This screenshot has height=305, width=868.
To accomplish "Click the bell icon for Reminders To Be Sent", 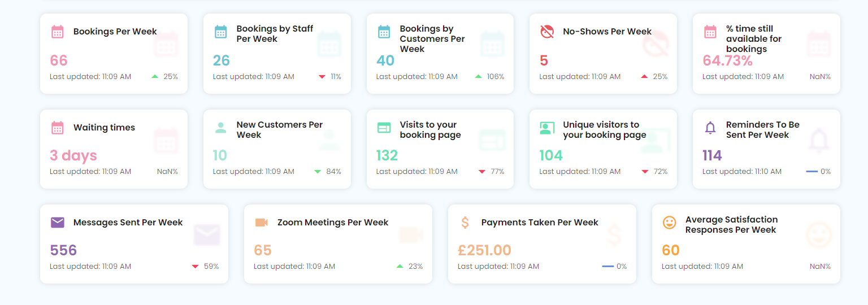I will pyautogui.click(x=710, y=128).
